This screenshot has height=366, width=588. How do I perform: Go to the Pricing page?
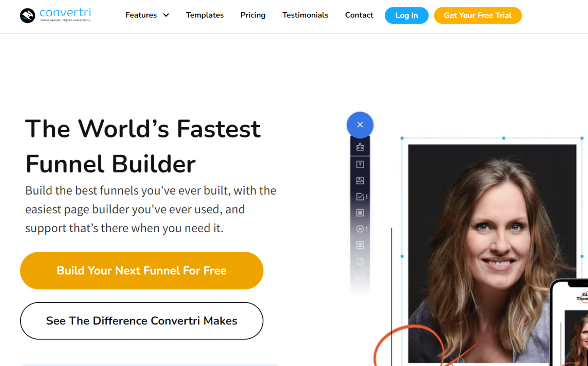click(x=253, y=15)
